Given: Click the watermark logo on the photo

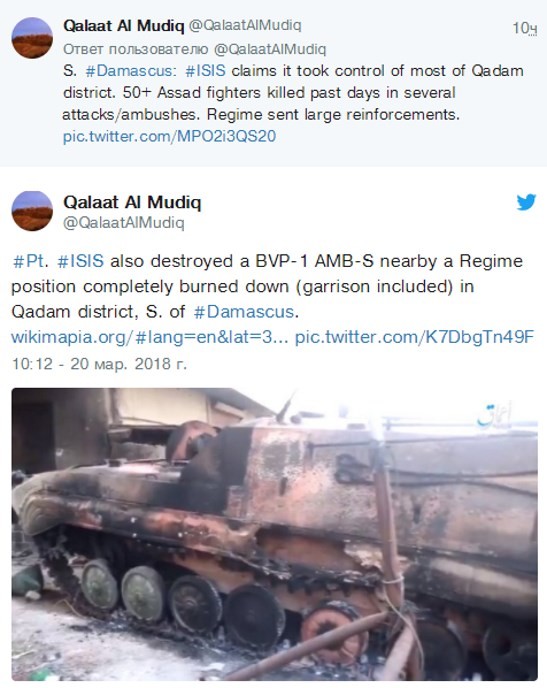Looking at the screenshot, I should tap(495, 416).
